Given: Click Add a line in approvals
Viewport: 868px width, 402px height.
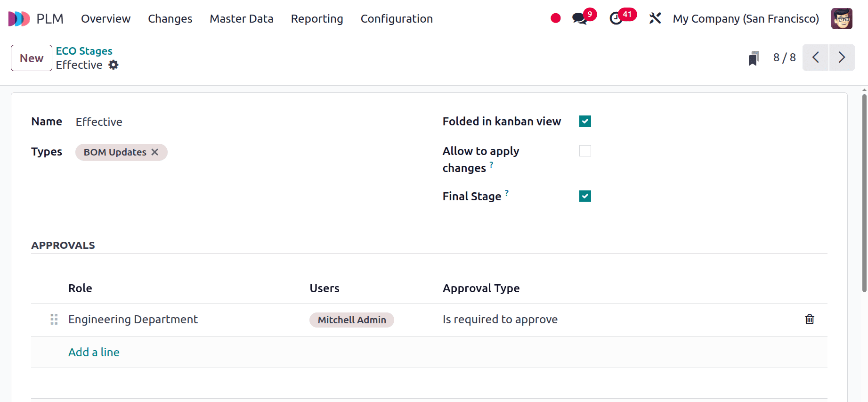Looking at the screenshot, I should tap(94, 353).
